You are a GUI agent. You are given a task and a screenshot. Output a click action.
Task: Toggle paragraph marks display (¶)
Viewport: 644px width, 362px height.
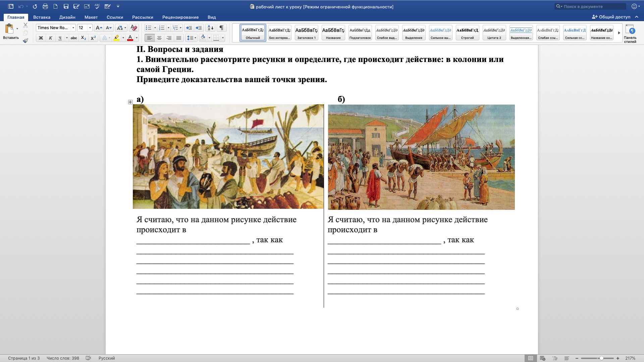221,28
